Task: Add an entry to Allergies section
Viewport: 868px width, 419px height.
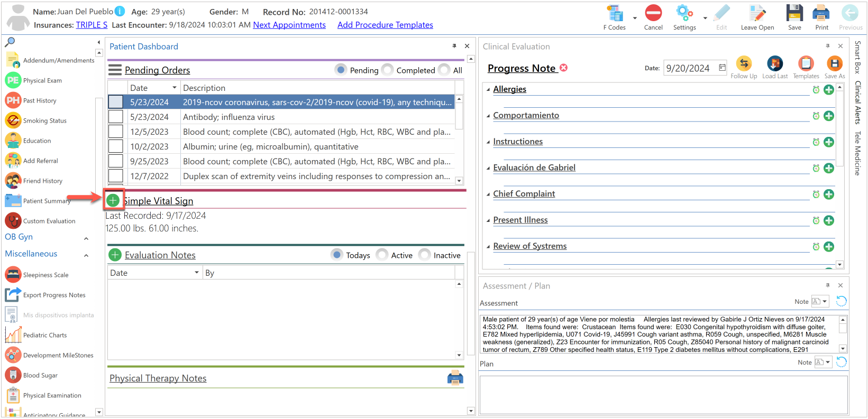Action: click(x=829, y=89)
